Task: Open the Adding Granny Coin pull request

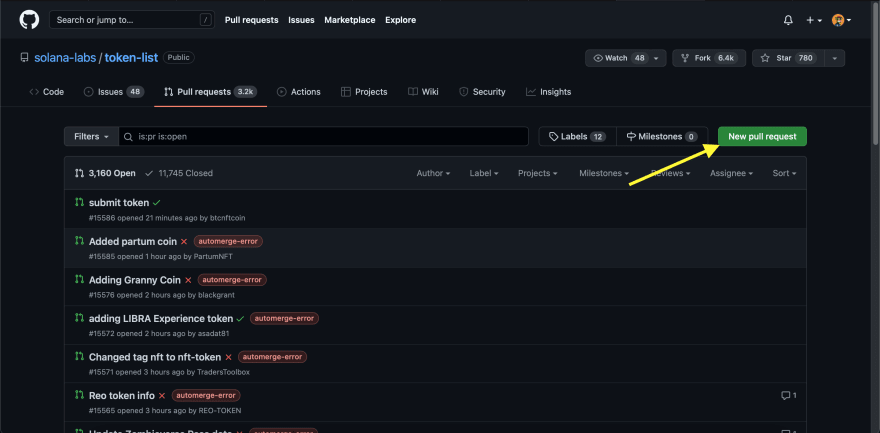Action: pyautogui.click(x=135, y=280)
